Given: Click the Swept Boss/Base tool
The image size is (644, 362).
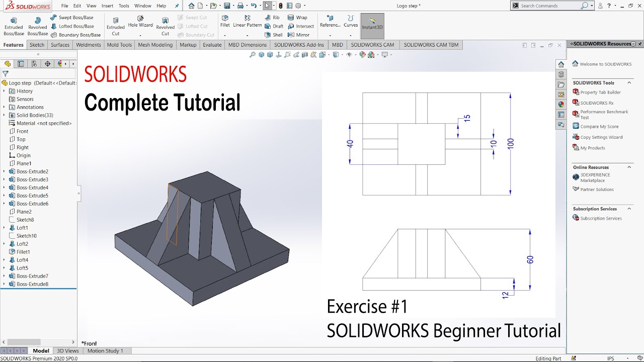Looking at the screenshot, I should (72, 18).
